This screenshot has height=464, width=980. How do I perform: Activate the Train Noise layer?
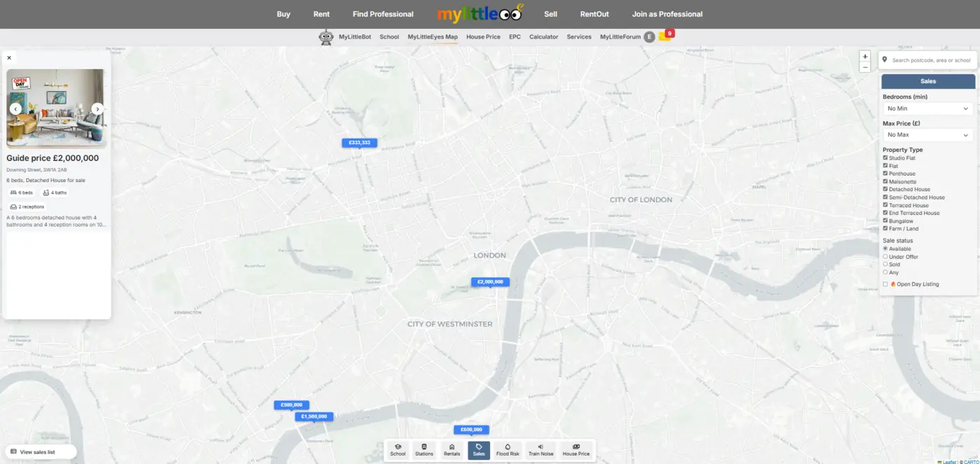(540, 450)
